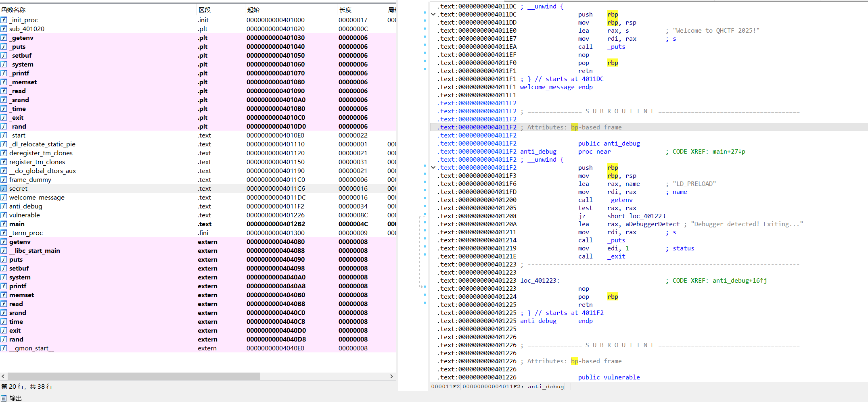Sort functions by 长度 column header

(362, 10)
